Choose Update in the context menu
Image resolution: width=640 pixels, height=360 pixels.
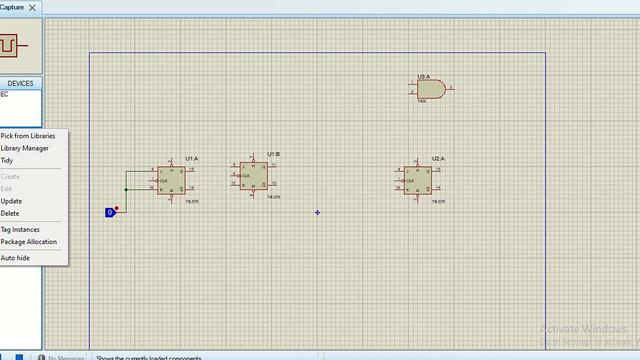pyautogui.click(x=11, y=201)
